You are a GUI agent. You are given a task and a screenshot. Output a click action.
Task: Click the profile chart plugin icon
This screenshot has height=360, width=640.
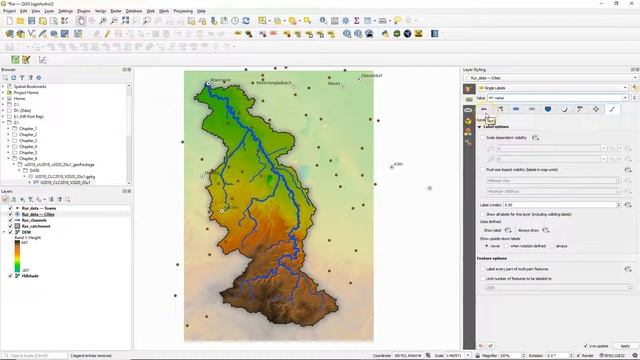pos(42,60)
